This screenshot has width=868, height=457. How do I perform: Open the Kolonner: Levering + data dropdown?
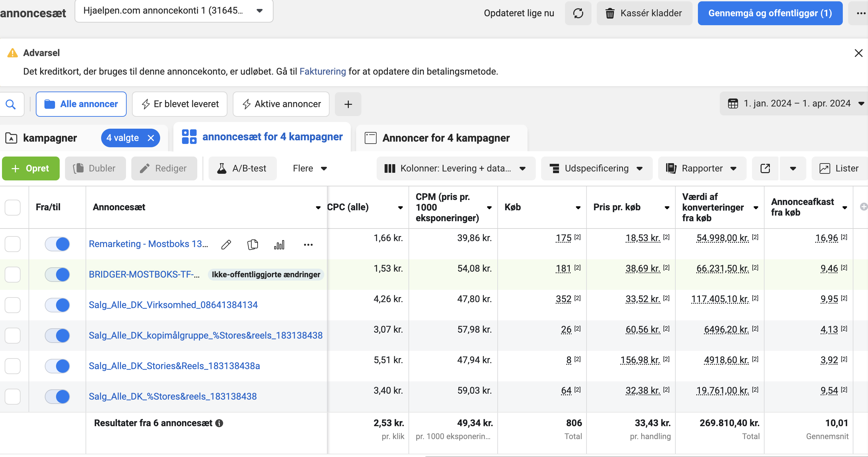click(456, 168)
